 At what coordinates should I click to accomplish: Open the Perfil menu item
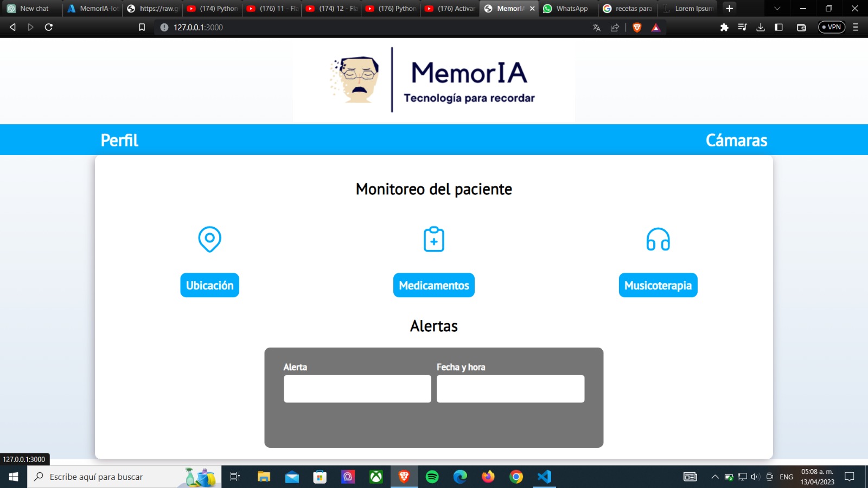tap(119, 139)
